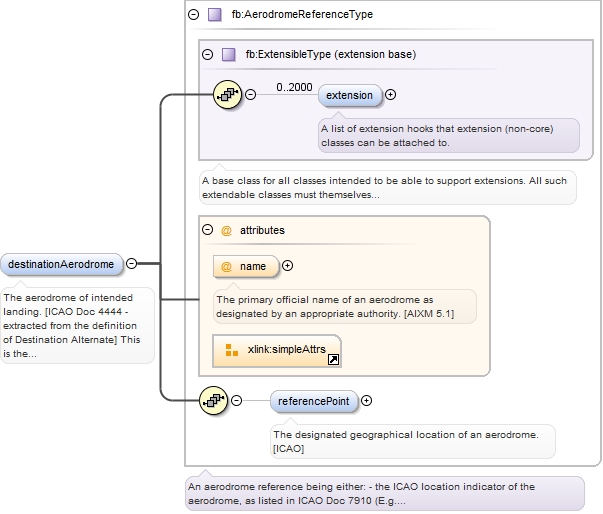The width and height of the screenshot is (603, 514).
Task: Click the @ symbol next to attributes header
Action: (226, 230)
